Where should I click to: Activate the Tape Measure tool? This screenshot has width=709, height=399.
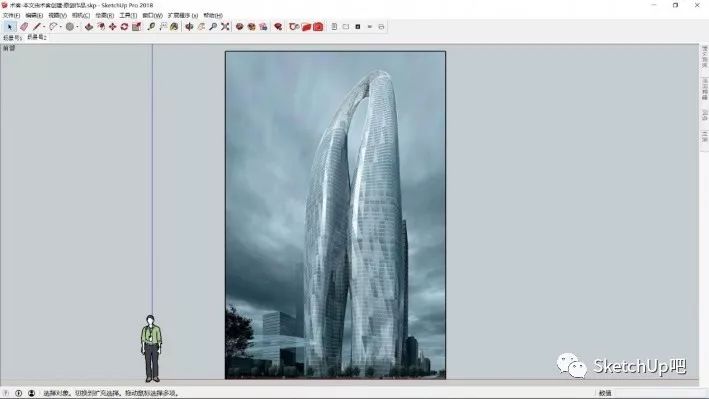pyautogui.click(x=151, y=27)
